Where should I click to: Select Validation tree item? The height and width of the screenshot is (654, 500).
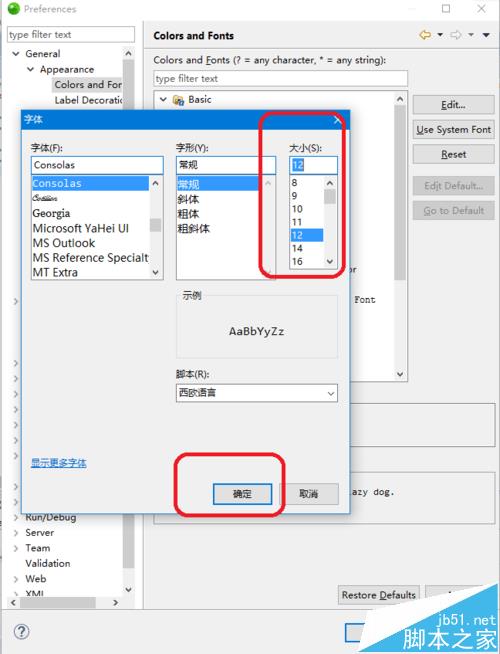point(48,563)
